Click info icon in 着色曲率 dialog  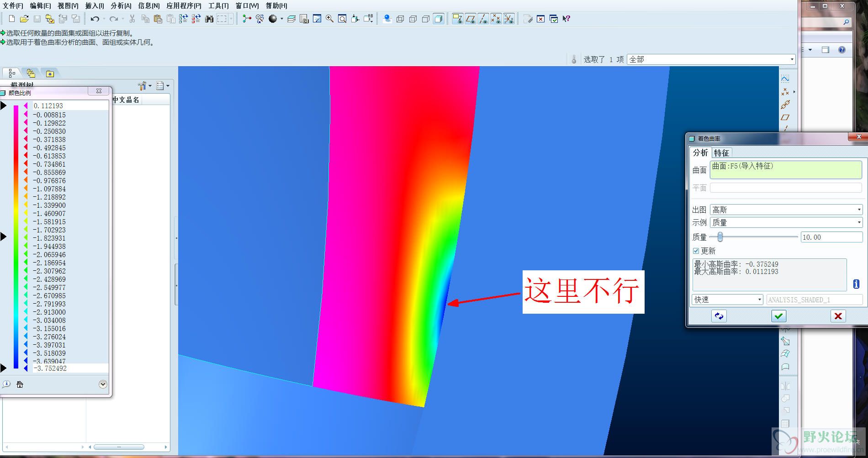pos(856,284)
